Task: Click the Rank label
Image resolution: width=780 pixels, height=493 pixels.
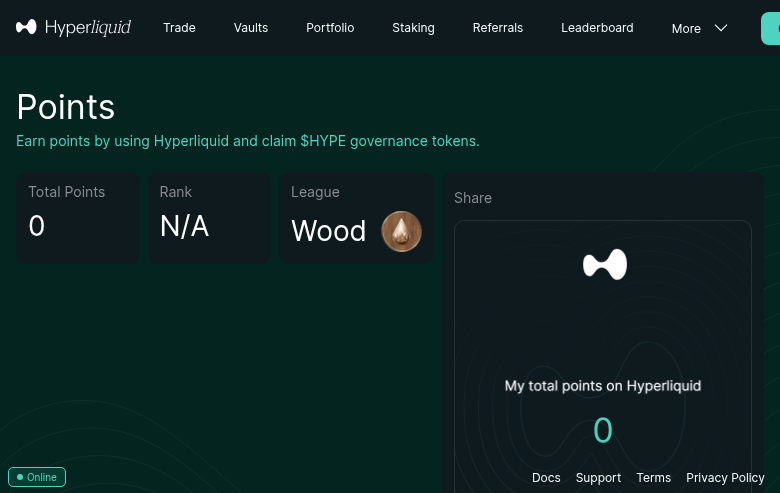Action: point(176,192)
